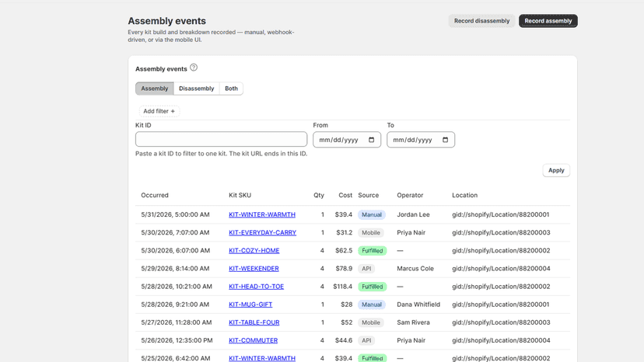Select the date 5/30/2026, 7:07:00 AM
The height and width of the screenshot is (362, 644).
pyautogui.click(x=175, y=233)
